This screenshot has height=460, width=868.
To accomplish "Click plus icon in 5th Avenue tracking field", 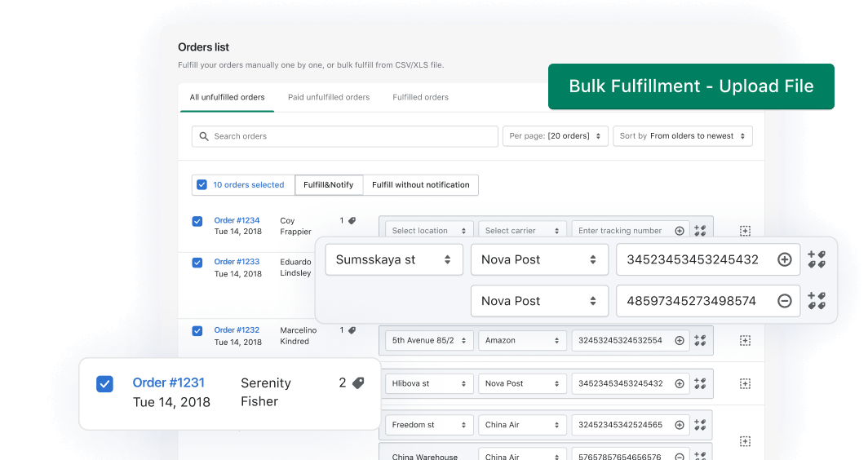I will pos(679,340).
